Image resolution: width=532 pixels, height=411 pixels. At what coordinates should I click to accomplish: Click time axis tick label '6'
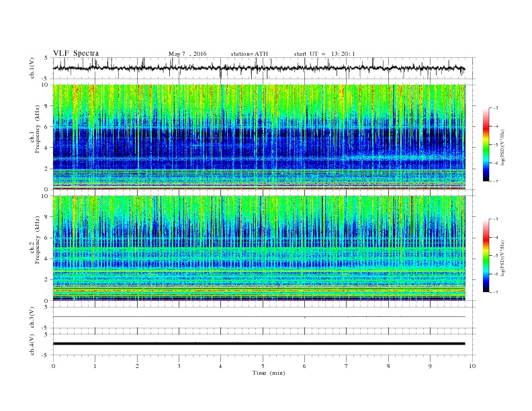[x=304, y=366]
